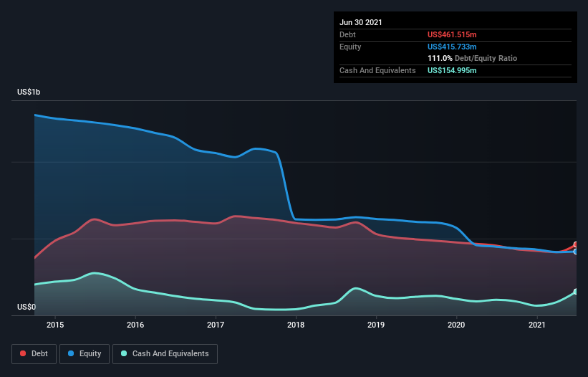Toggle the Equity legend button
588x377 pixels.
click(85, 354)
